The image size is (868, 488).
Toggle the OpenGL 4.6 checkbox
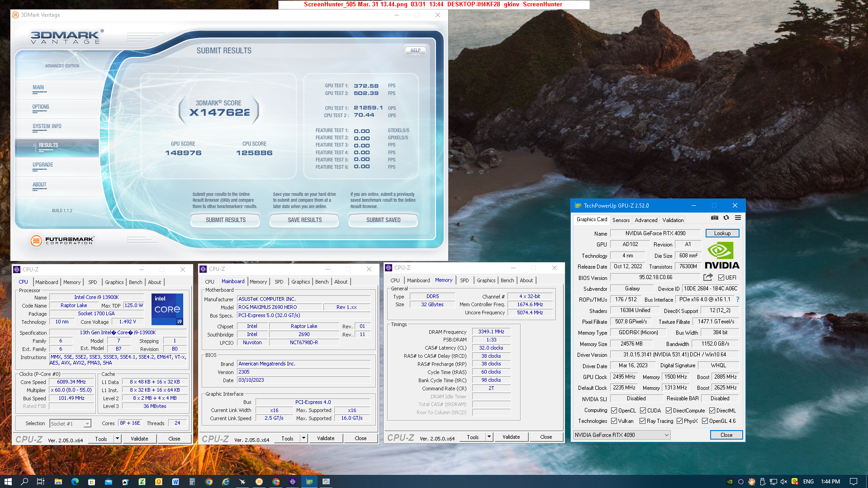[x=705, y=421]
